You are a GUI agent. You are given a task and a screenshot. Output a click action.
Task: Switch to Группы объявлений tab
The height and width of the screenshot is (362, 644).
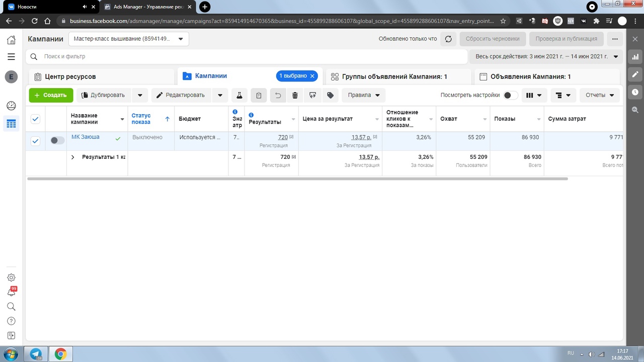pyautogui.click(x=397, y=77)
